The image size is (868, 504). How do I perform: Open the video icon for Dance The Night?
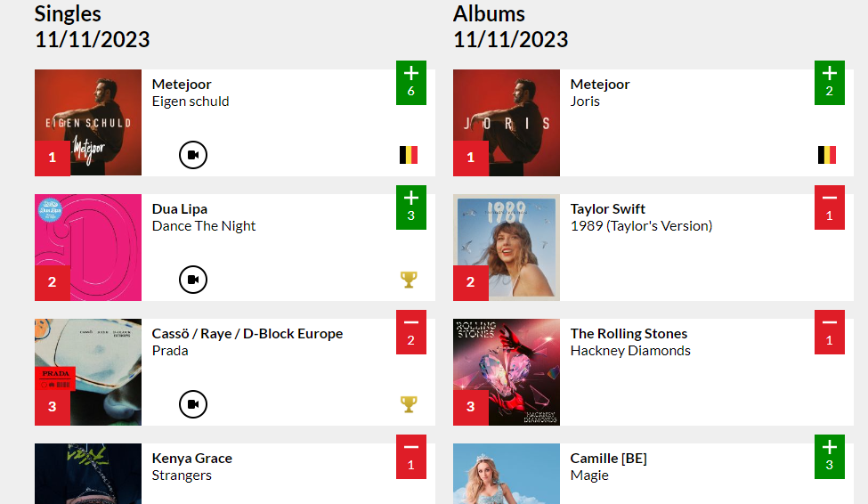(x=192, y=280)
